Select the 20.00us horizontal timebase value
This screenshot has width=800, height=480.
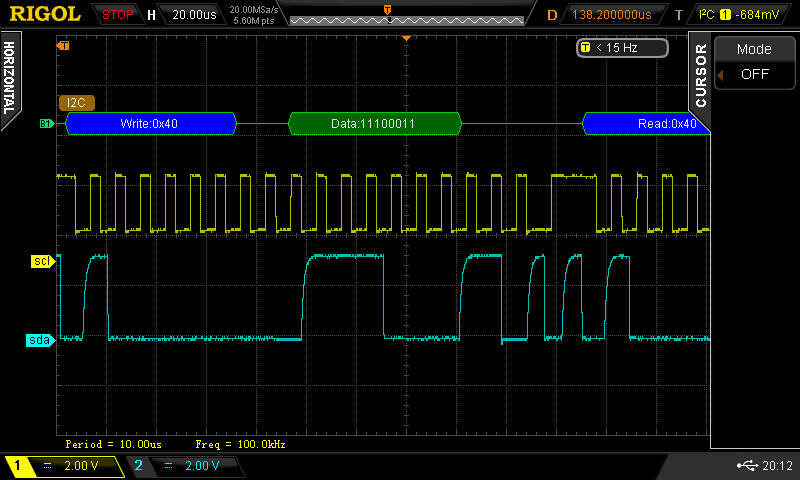pyautogui.click(x=194, y=15)
